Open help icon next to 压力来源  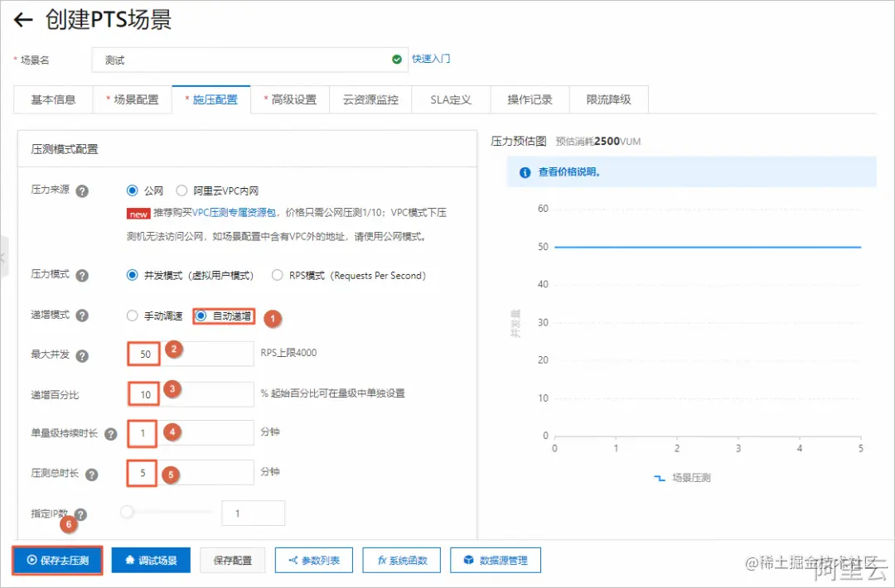pyautogui.click(x=82, y=191)
